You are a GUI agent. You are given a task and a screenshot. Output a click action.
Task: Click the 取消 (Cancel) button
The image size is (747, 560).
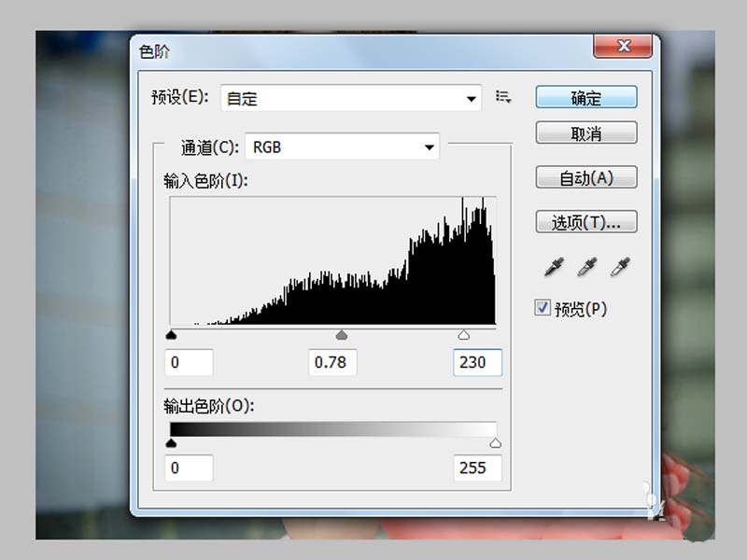(585, 133)
